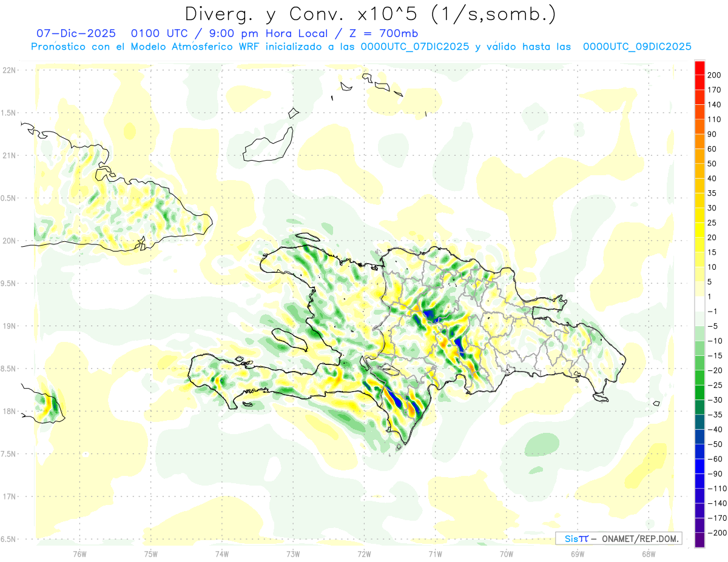Click the '7.5N' latitude label
This screenshot has height=562, width=728.
point(8,454)
